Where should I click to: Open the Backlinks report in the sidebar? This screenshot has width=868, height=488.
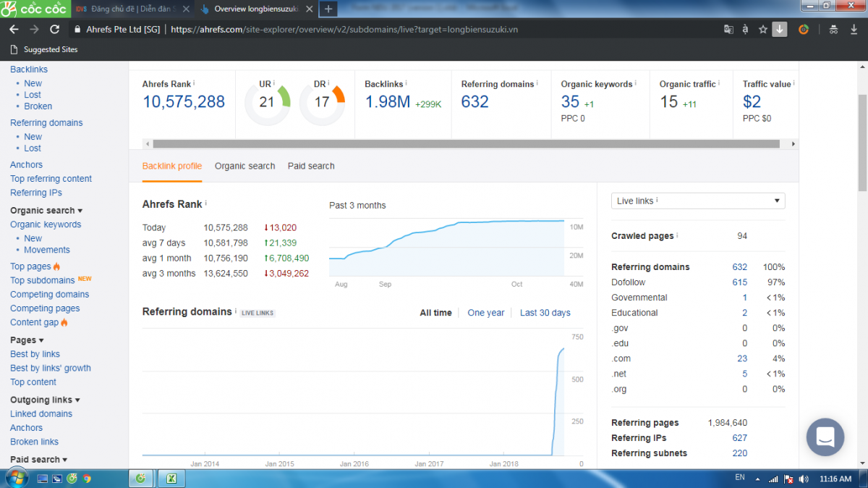pyautogui.click(x=29, y=70)
